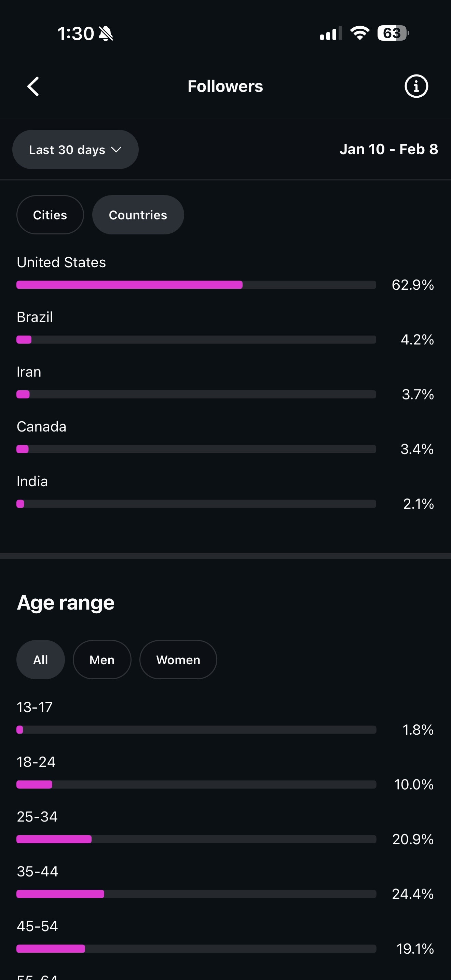Tap the silent mode bell icon
Image resolution: width=451 pixels, height=980 pixels.
(x=106, y=33)
